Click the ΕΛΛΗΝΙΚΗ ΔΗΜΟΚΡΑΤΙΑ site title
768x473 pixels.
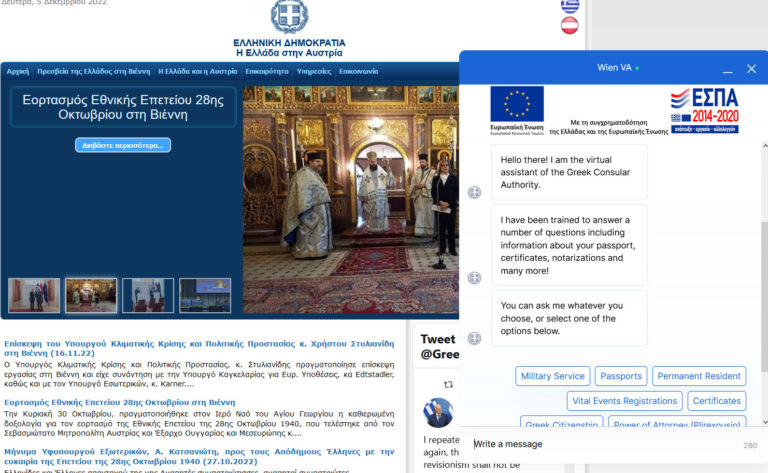[289, 43]
